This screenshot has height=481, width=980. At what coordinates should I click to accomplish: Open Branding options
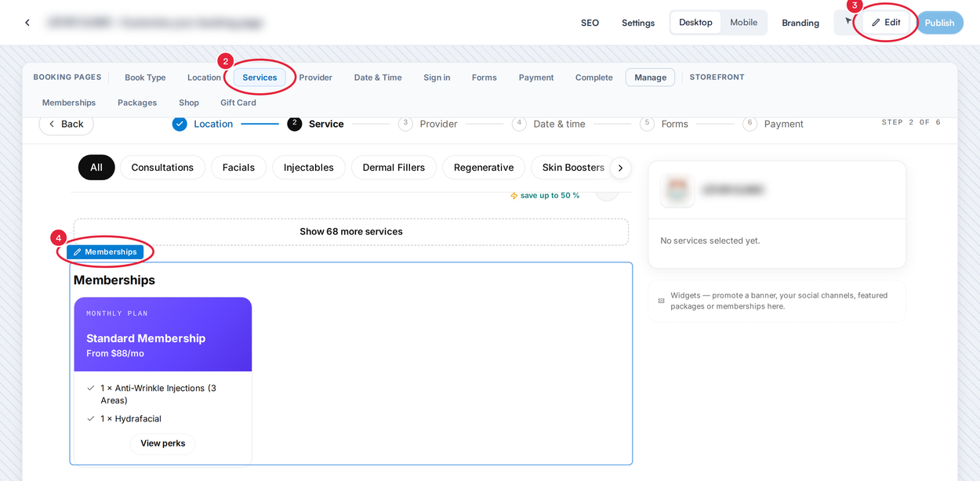(x=800, y=23)
